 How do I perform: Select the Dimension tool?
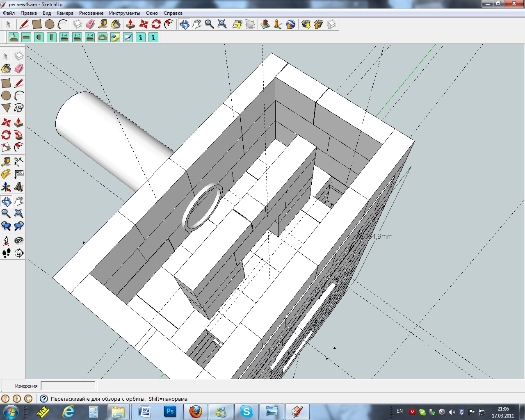pyautogui.click(x=19, y=161)
